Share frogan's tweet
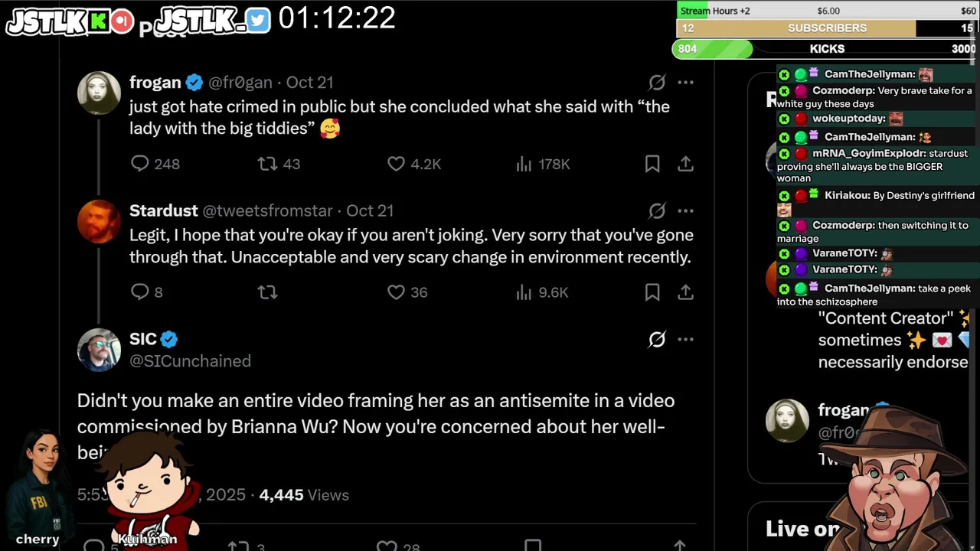 click(685, 164)
